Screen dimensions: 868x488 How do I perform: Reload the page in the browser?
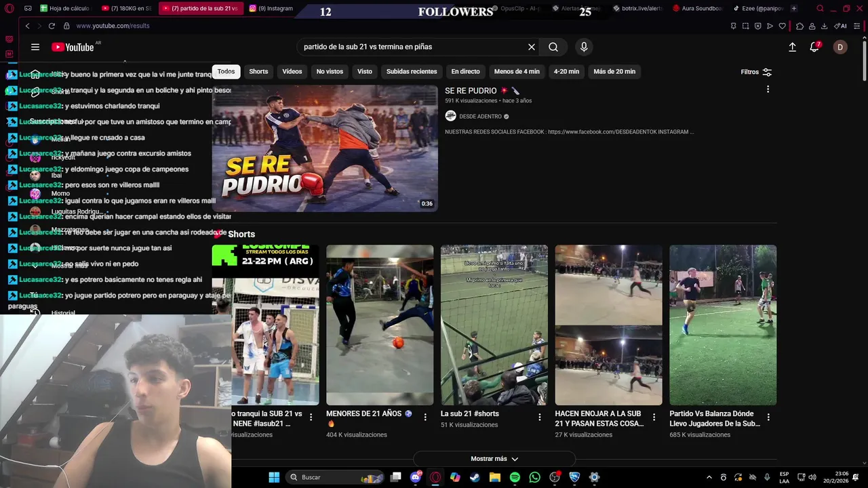(x=52, y=26)
